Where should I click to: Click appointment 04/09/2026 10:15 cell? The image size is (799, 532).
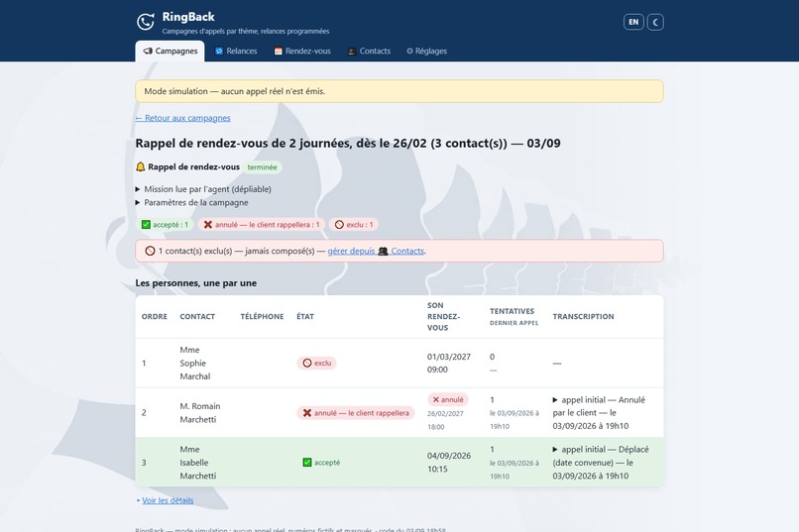pos(449,463)
